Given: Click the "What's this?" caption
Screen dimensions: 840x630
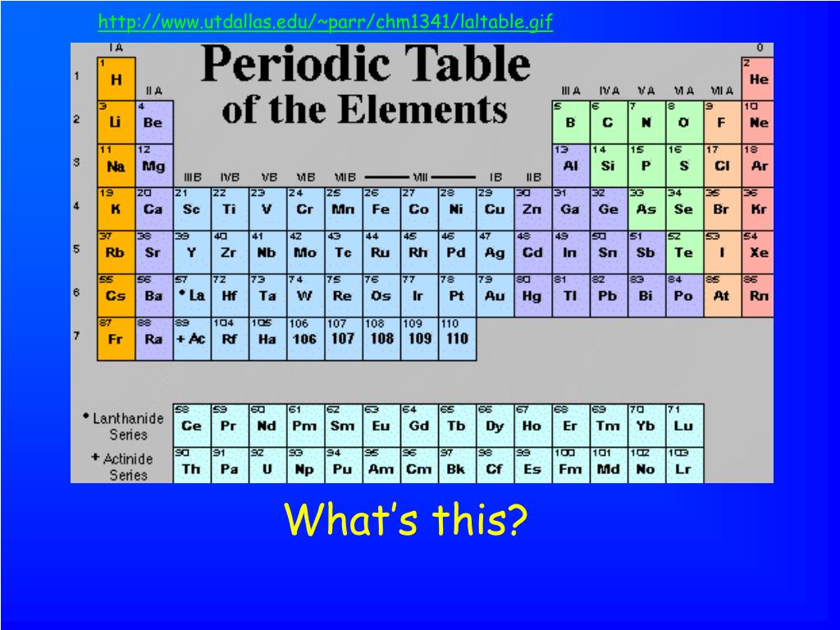Looking at the screenshot, I should [x=406, y=518].
